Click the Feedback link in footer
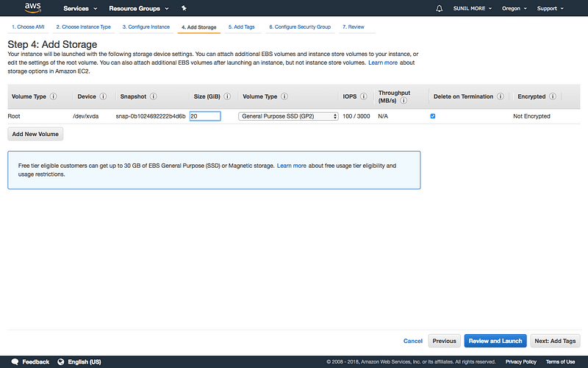588x368 pixels. coord(35,361)
